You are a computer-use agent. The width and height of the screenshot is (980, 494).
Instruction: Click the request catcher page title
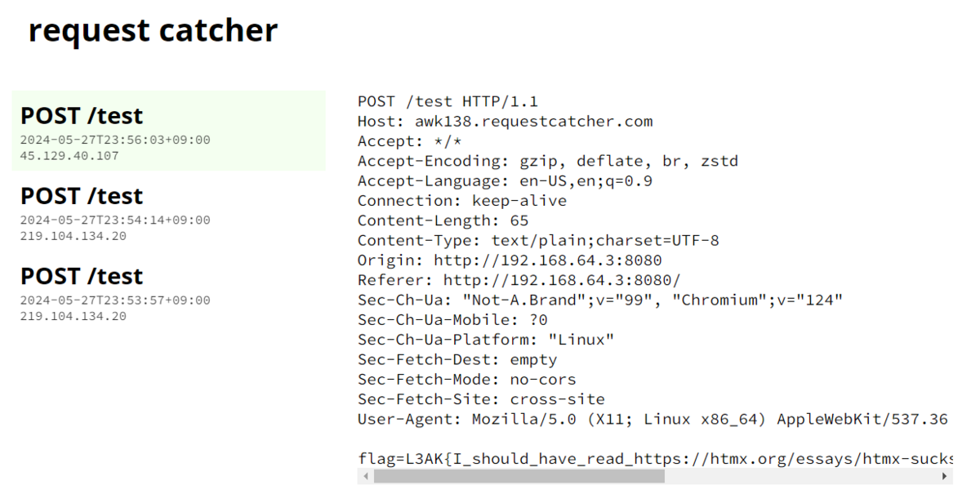point(153,30)
